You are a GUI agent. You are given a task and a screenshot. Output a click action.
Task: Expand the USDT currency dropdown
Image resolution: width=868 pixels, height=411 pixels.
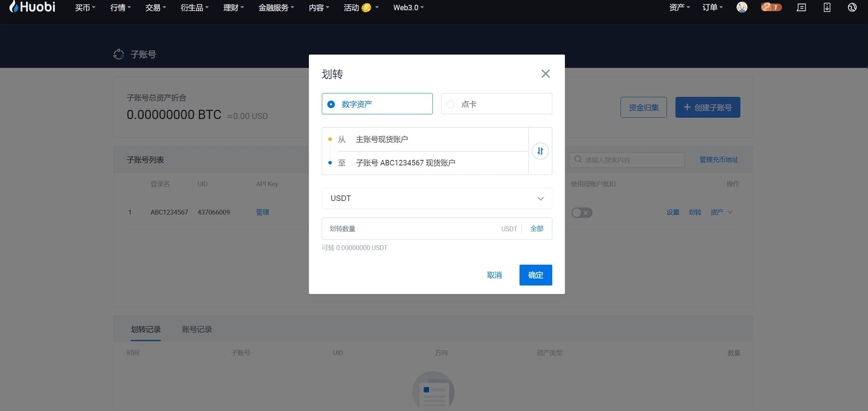[437, 199]
